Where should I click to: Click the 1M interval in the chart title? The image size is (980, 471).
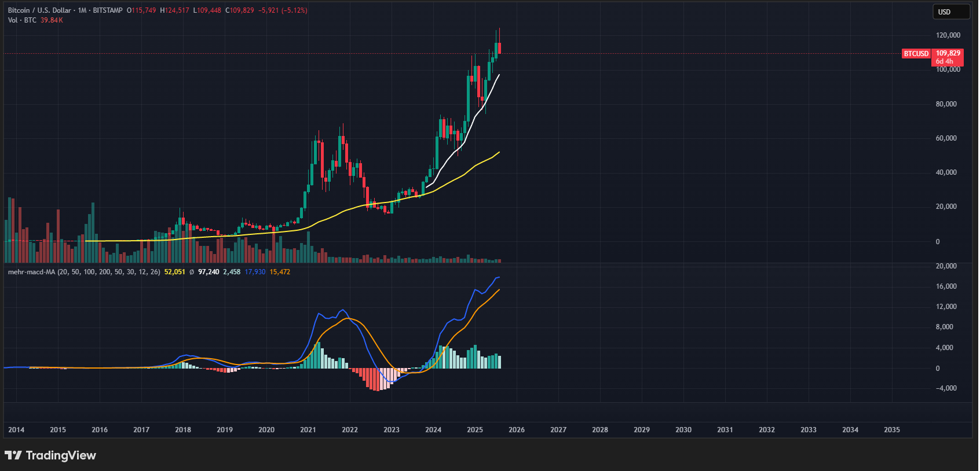tap(82, 10)
